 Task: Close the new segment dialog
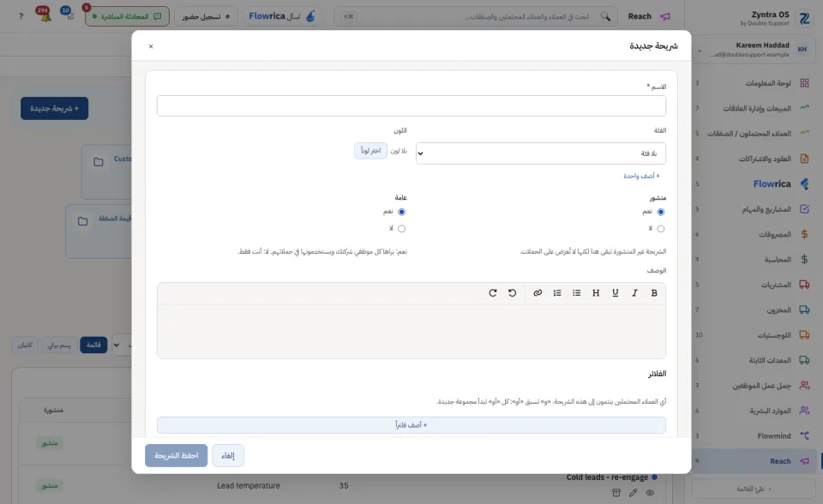(151, 46)
